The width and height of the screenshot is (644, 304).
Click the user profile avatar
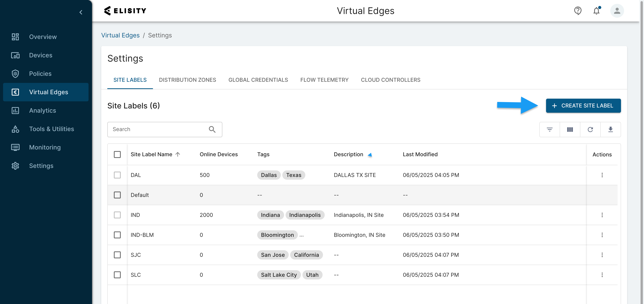[x=617, y=11]
